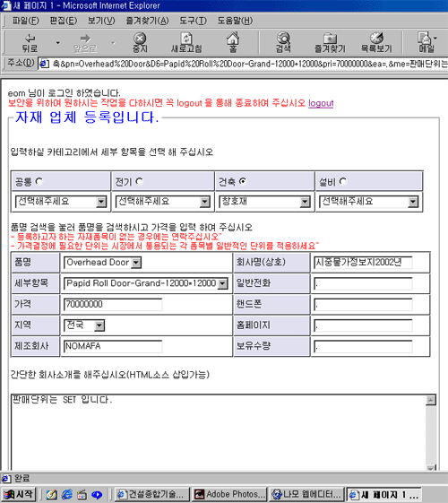Open the 창호재 dropdown under 건축
This screenshot has height=503, width=448.
264,202
